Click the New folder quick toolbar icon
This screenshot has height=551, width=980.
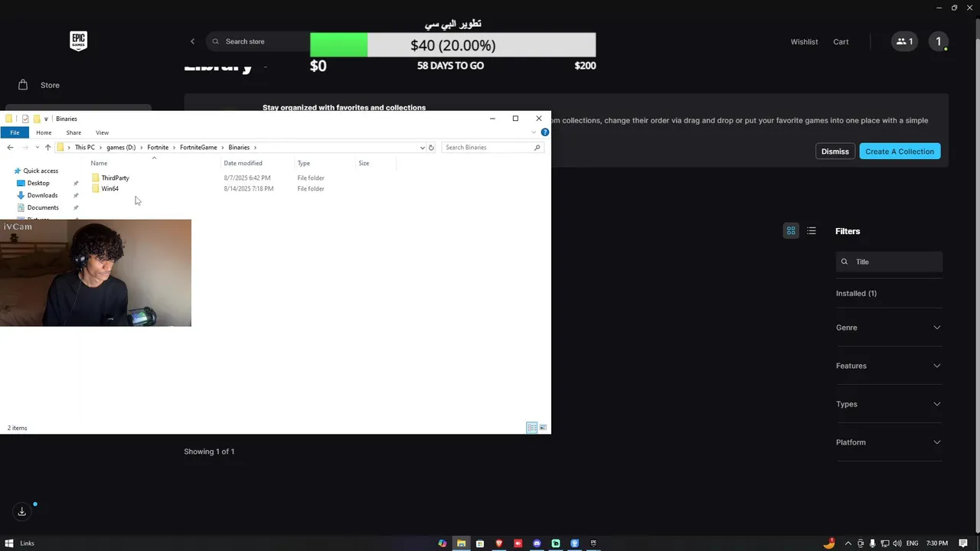[36, 119]
